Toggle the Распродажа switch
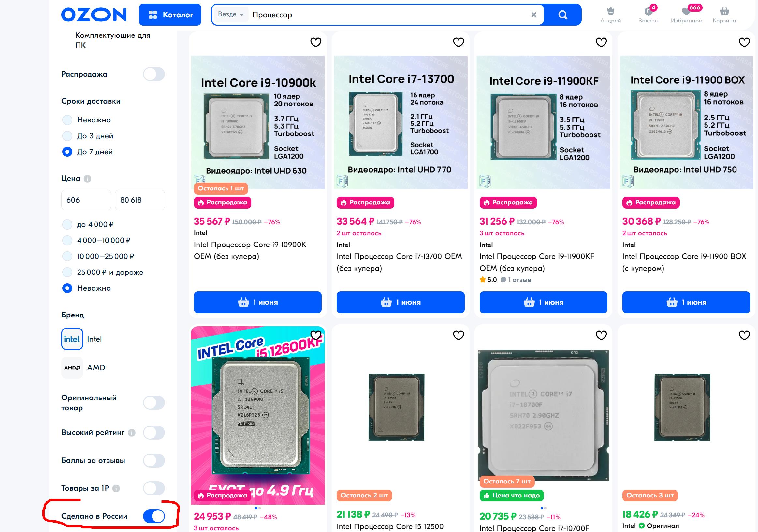The width and height of the screenshot is (758, 532). point(154,74)
